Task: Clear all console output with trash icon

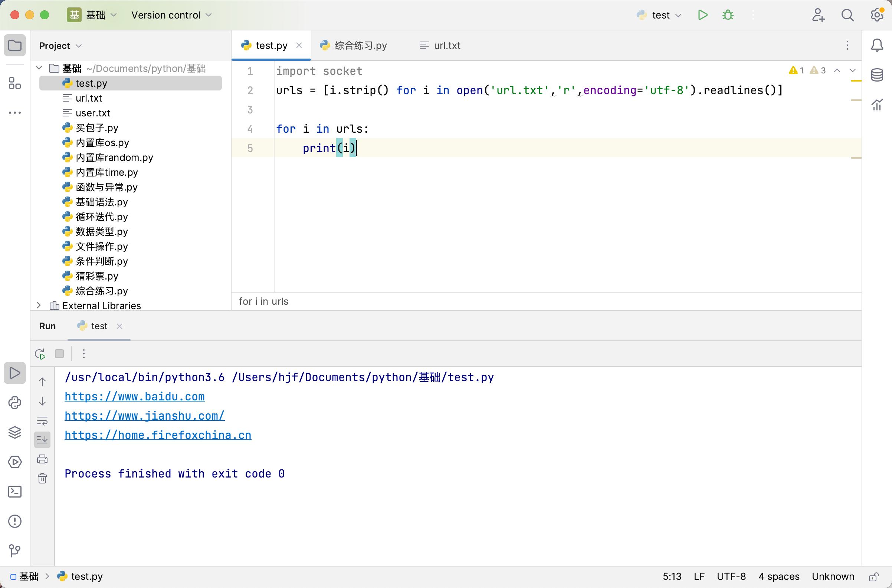Action: pos(42,478)
